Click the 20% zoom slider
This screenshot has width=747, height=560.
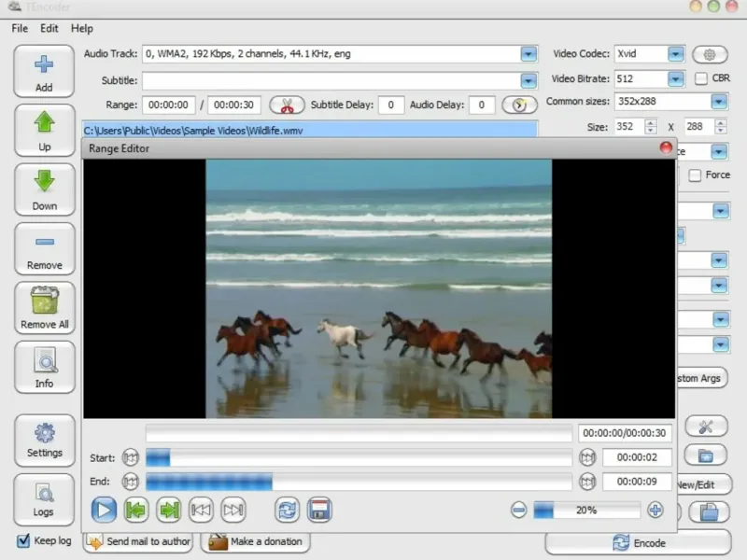coord(587,510)
